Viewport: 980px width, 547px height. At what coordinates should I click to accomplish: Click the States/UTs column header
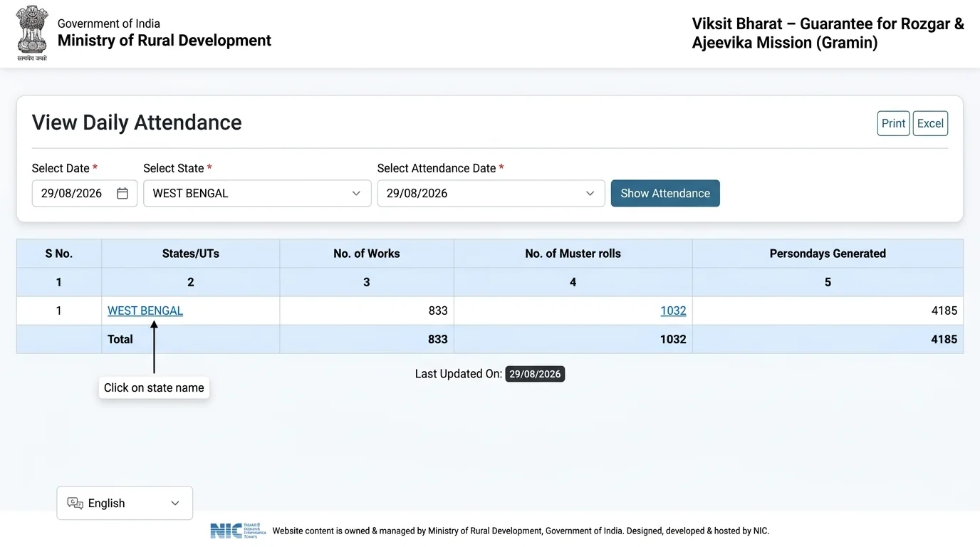pos(191,254)
